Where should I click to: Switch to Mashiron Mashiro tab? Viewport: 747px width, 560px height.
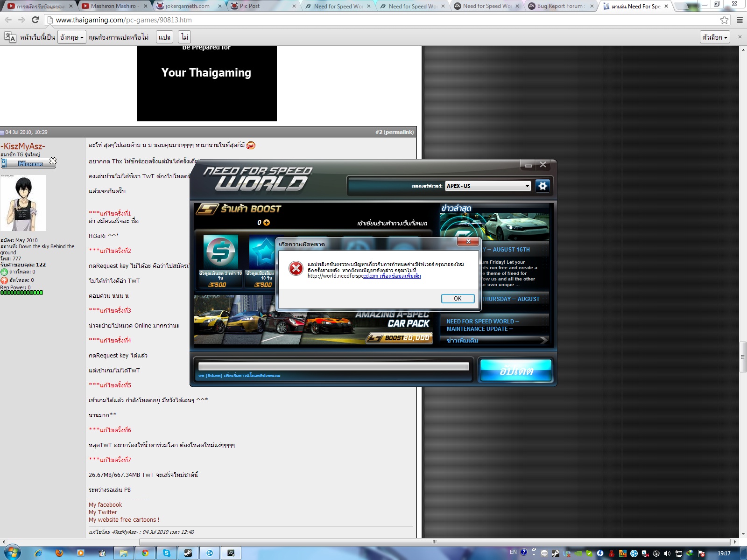click(x=113, y=6)
